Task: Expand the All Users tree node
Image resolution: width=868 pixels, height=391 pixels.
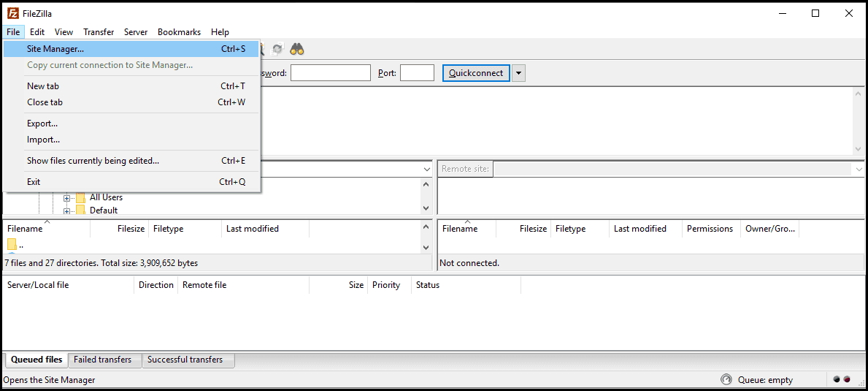Action: pos(67,198)
